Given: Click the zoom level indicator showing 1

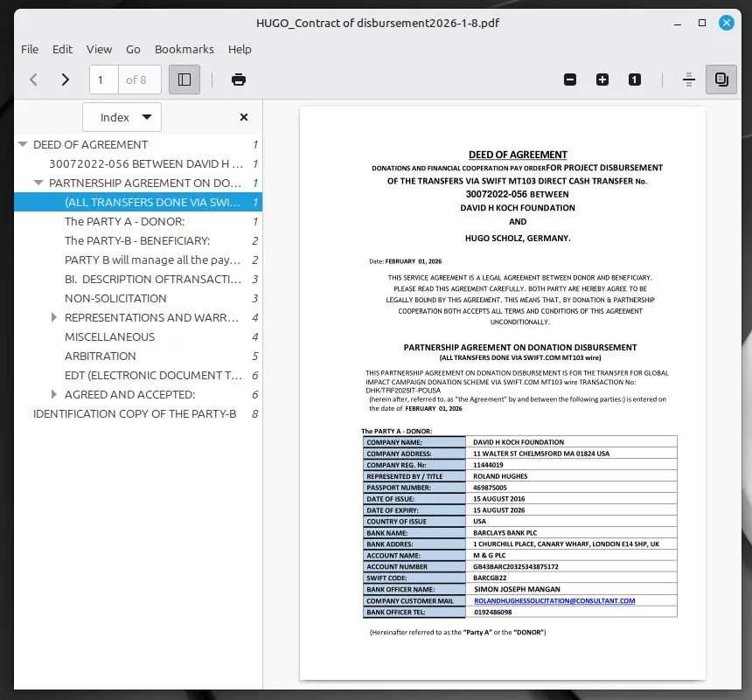Looking at the screenshot, I should pyautogui.click(x=634, y=79).
